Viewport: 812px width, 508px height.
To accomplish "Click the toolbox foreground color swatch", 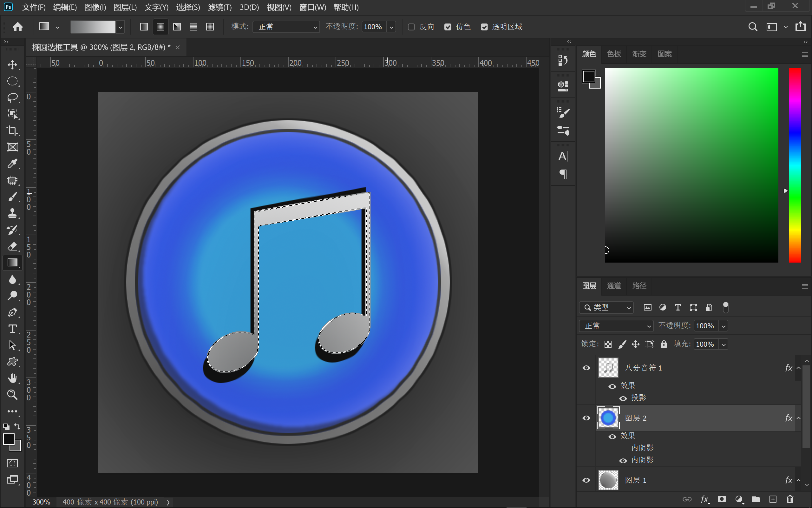I will 9,439.
